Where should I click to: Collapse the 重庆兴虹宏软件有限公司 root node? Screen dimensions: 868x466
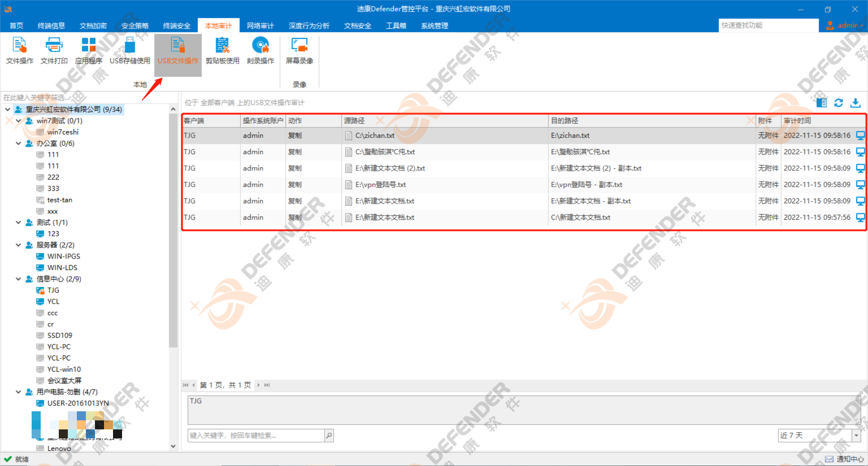tap(8, 109)
